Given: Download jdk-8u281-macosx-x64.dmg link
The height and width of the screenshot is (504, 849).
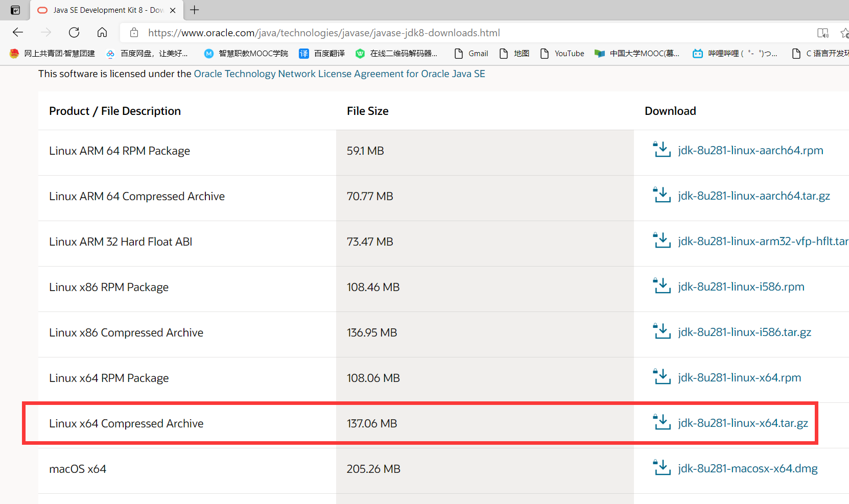Looking at the screenshot, I should 748,468.
